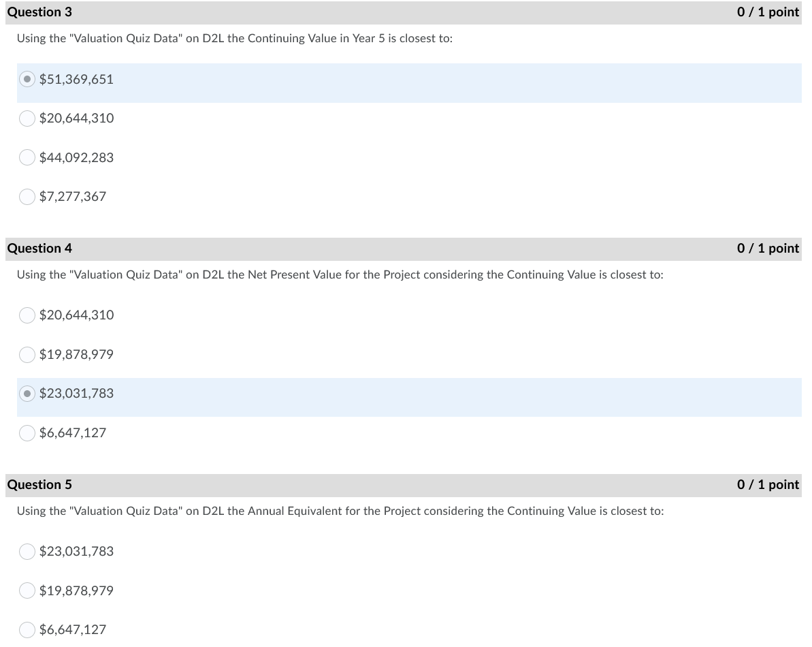This screenshot has height=647, width=812.
Task: Select the $44,092,283 answer choice
Action: (27, 157)
